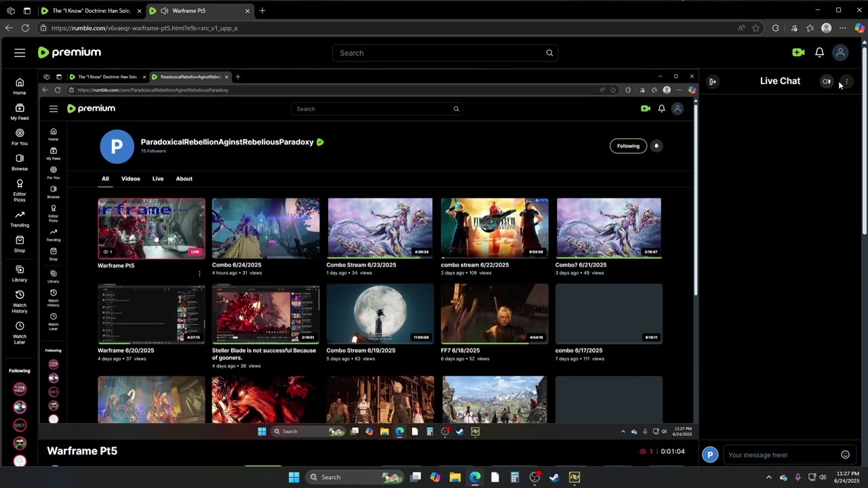This screenshot has width=868, height=488.
Task: Open File Explorer from Windows taskbar
Action: click(x=455, y=477)
